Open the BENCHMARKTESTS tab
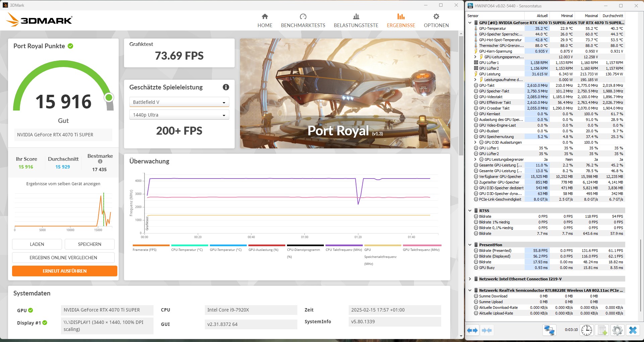This screenshot has width=644, height=342. point(303,21)
